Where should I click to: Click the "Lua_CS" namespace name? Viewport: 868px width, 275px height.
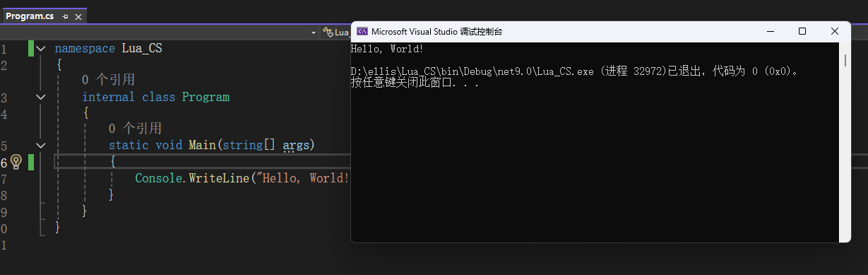pos(142,49)
